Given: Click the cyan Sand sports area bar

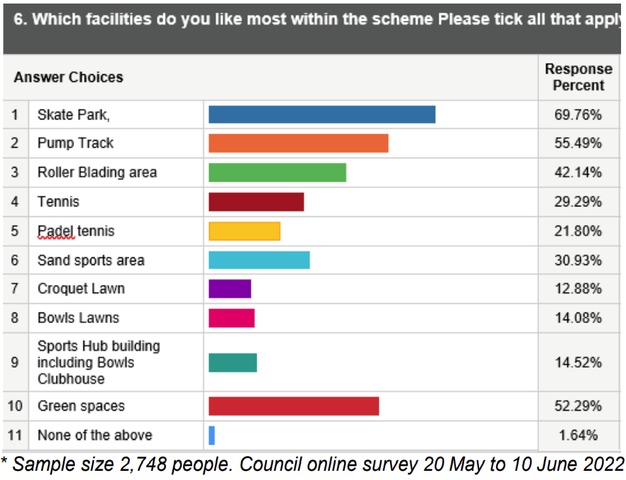Looking at the screenshot, I should click(x=259, y=260).
